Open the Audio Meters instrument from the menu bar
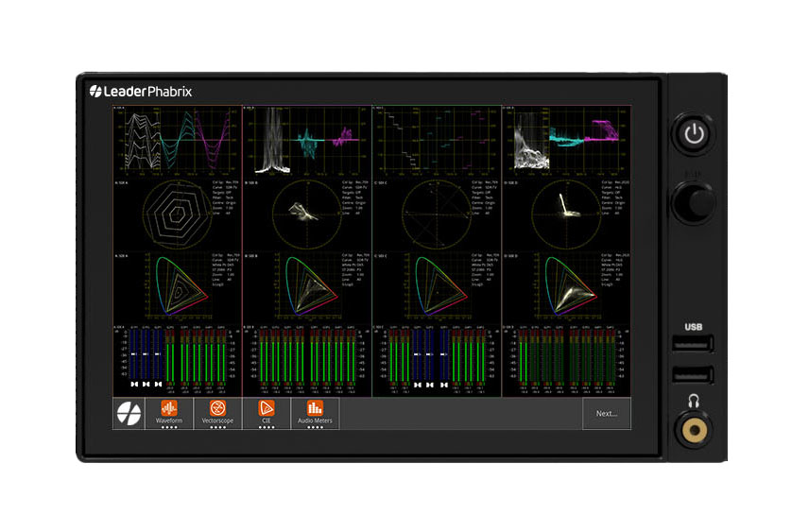This screenshot has width=792, height=532. pos(315,413)
